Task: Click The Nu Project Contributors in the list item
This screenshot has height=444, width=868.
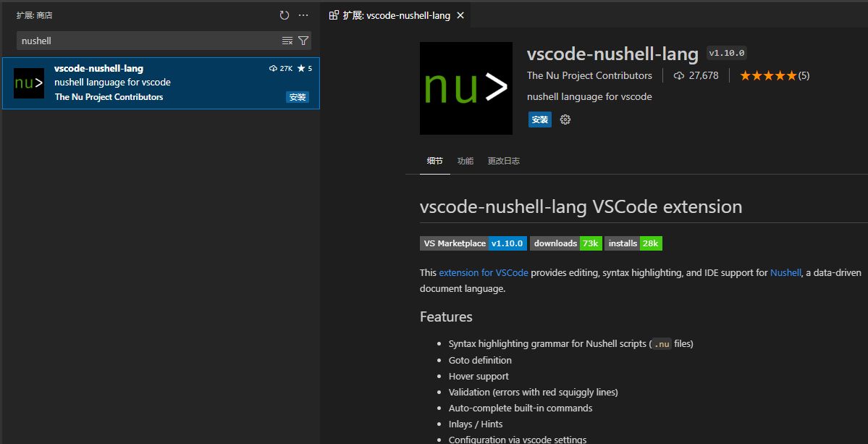Action: point(109,97)
